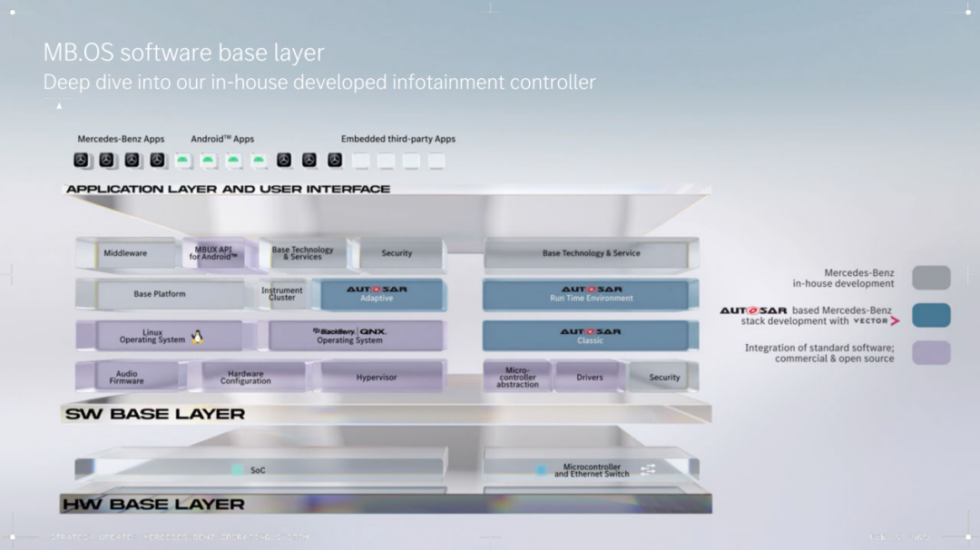
Task: Select the Hardware Configuration block
Action: [x=249, y=377]
